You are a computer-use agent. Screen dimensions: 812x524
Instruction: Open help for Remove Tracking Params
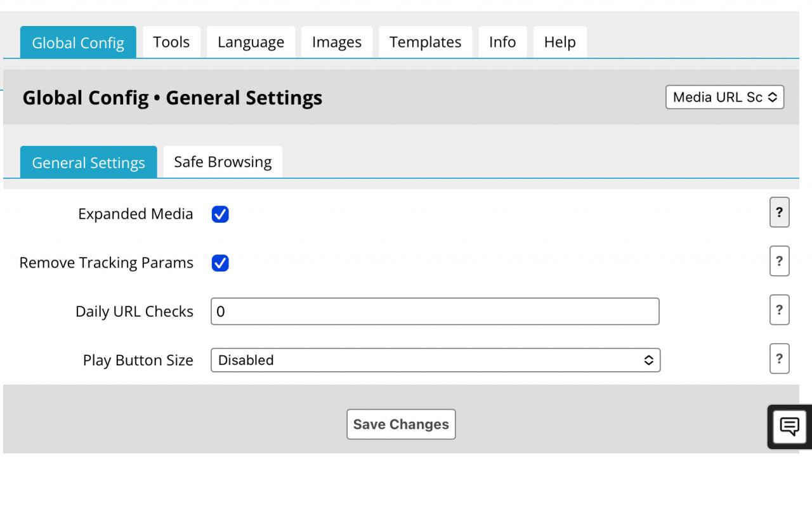(779, 261)
